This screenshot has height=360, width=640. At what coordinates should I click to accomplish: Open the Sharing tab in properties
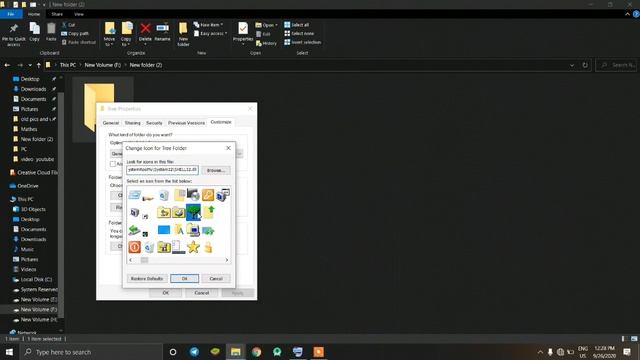coord(133,122)
